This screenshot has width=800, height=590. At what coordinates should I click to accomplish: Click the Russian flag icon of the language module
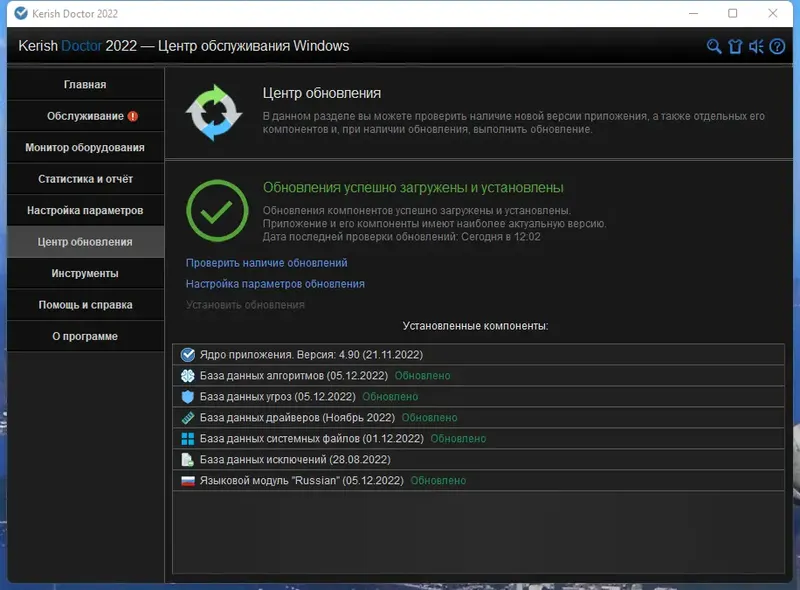coord(187,480)
